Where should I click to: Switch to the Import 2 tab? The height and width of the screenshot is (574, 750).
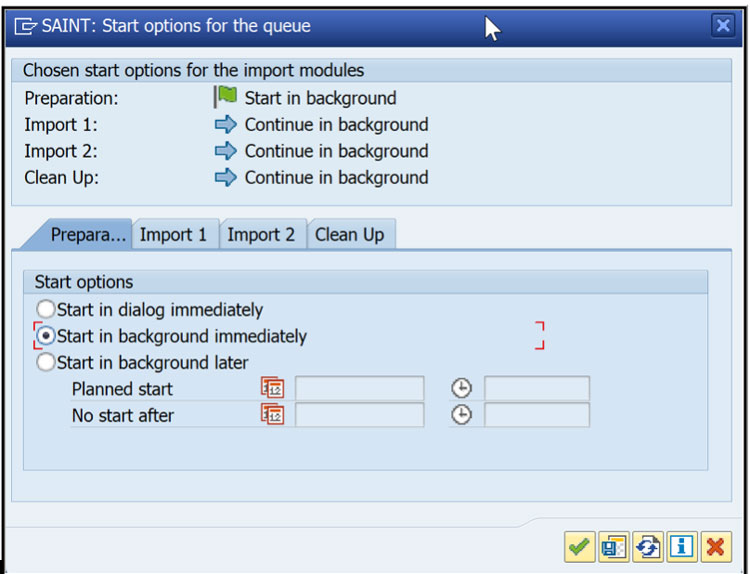pyautogui.click(x=261, y=235)
